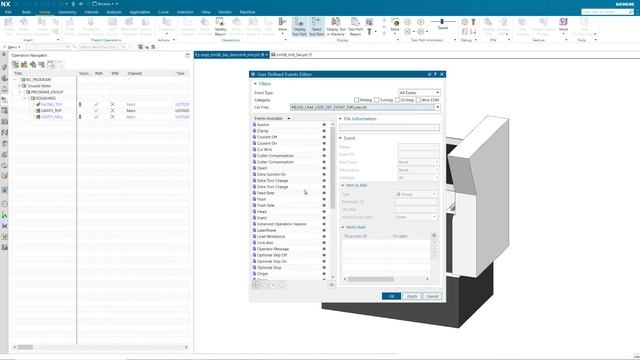This screenshot has width=640, height=360.
Task: Collapse the Items Used section
Action: point(343,227)
